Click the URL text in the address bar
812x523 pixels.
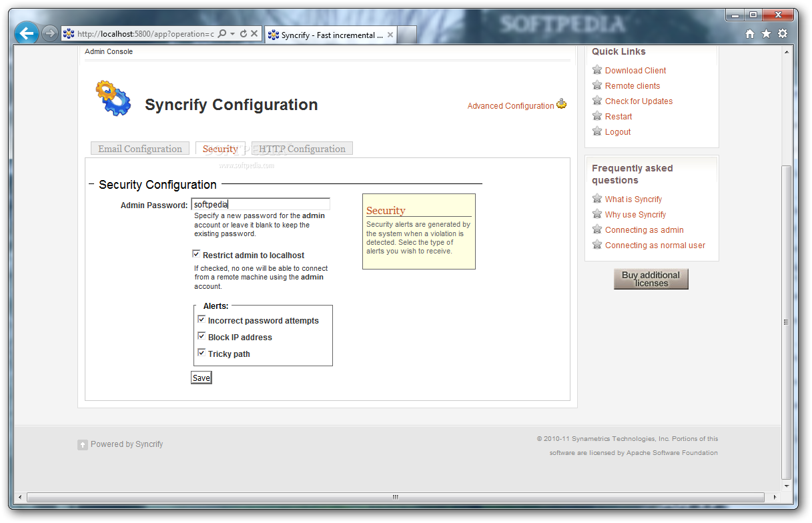coord(145,33)
